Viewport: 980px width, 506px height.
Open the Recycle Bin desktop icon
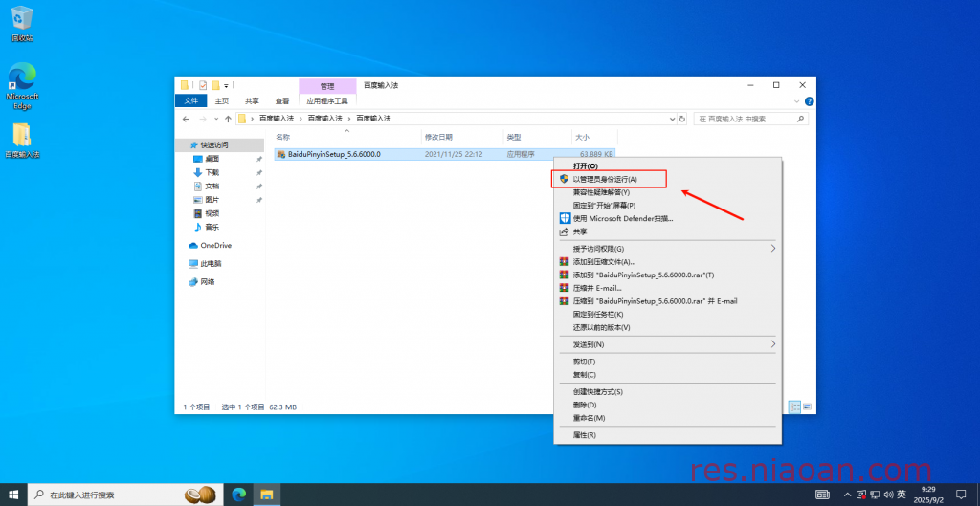pyautogui.click(x=22, y=24)
